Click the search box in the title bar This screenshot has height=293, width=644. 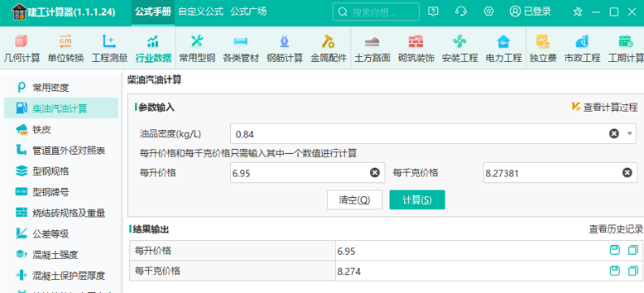point(376,12)
